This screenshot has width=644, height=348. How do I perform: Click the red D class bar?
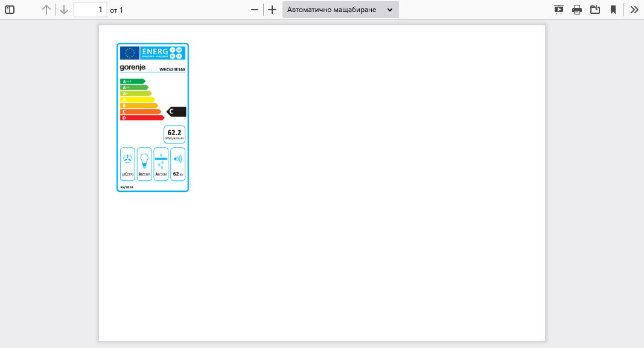[x=142, y=118]
